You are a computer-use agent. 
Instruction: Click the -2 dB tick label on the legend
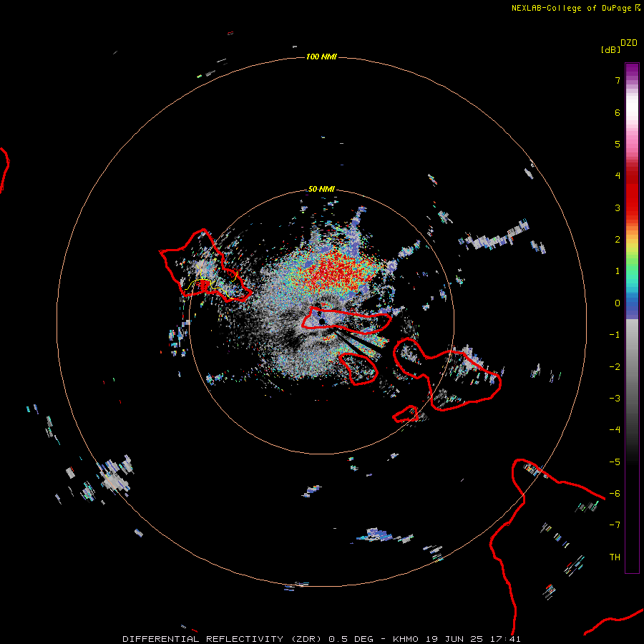[x=615, y=367]
